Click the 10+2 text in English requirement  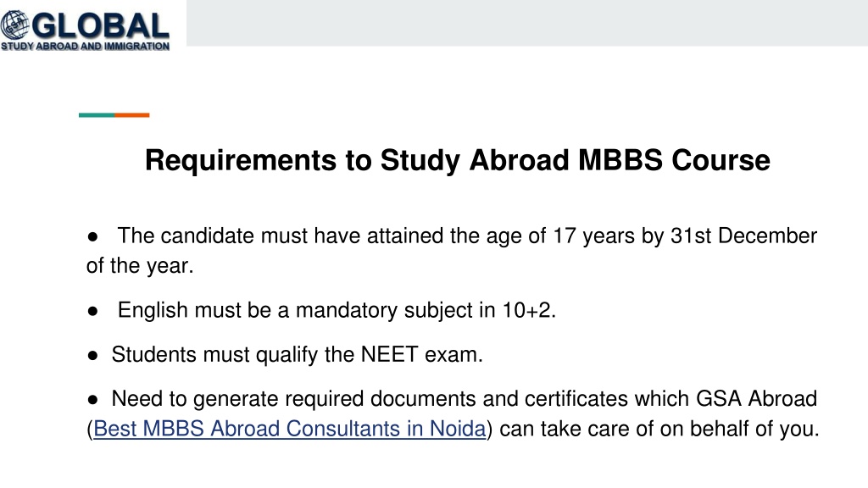(526, 310)
